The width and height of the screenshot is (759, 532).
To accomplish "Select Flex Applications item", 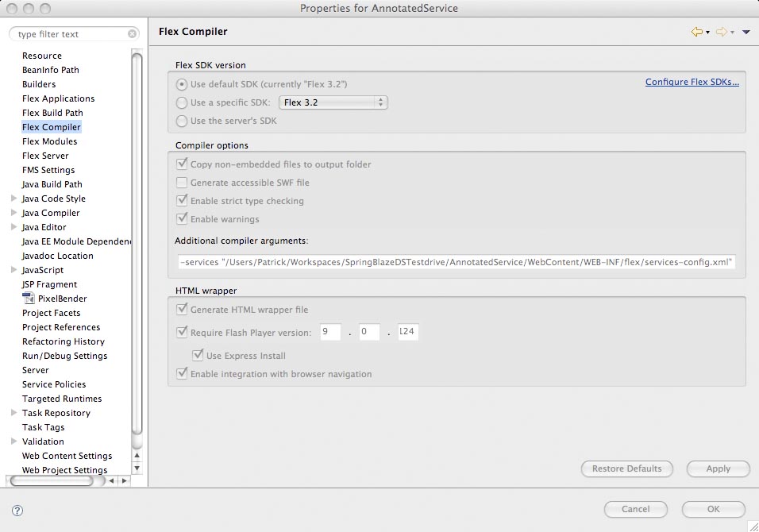I will 59,98.
